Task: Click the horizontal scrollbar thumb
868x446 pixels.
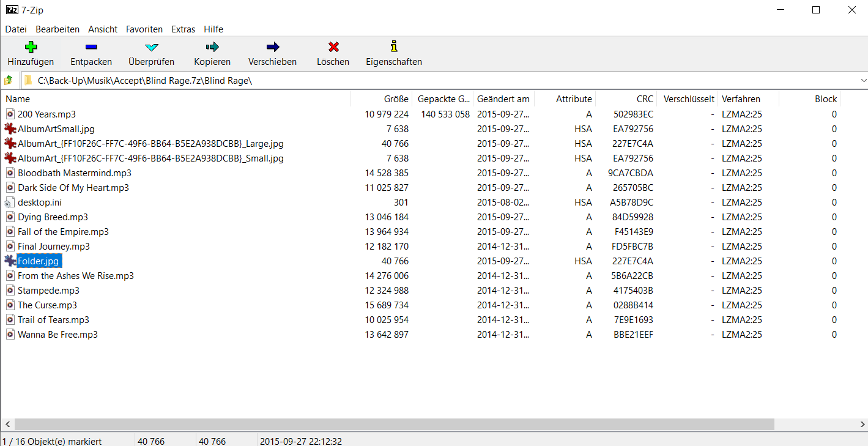Action: [x=395, y=425]
